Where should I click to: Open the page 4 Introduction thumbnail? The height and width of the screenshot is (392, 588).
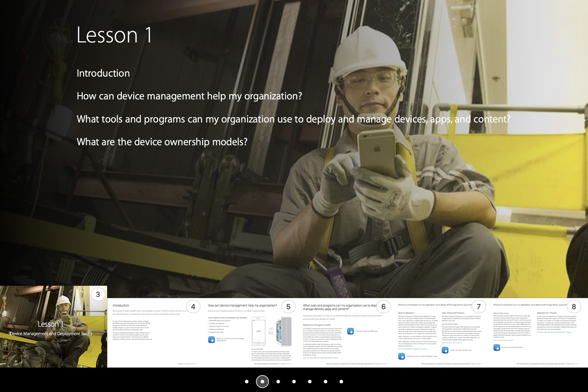coord(155,333)
